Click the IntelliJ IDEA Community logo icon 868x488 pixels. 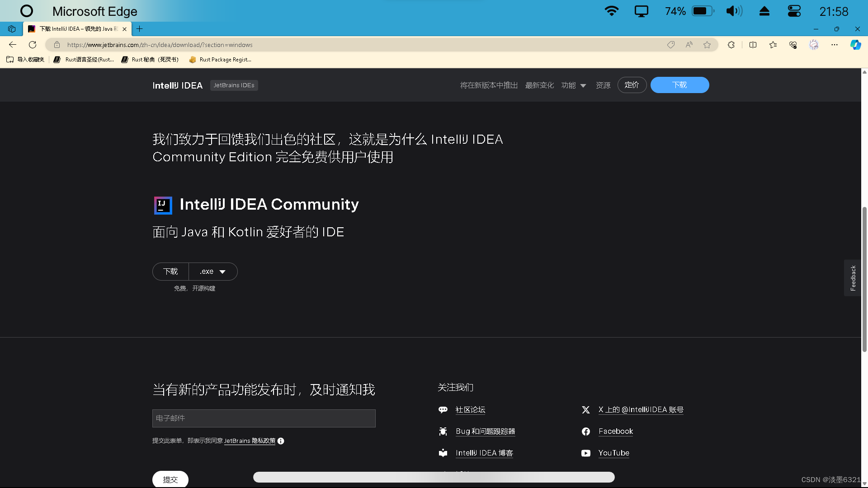click(163, 205)
